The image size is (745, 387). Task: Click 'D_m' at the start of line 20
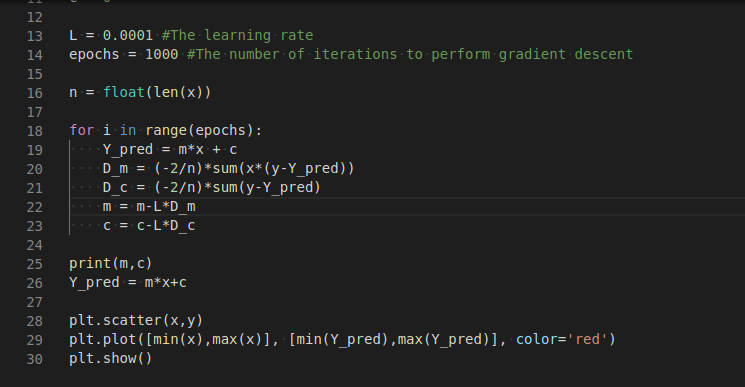pyautogui.click(x=115, y=168)
